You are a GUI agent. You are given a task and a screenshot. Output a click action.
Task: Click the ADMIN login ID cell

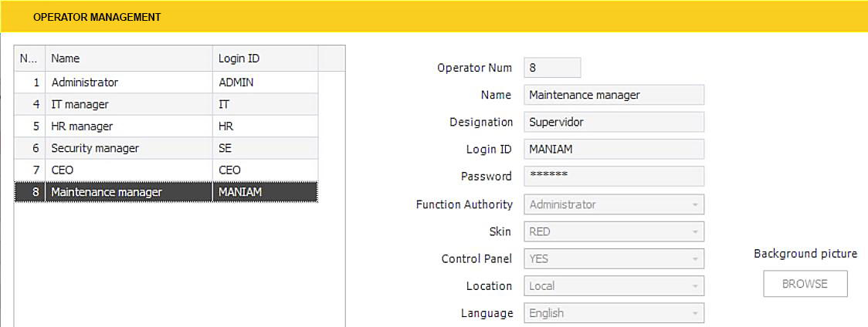click(x=265, y=82)
